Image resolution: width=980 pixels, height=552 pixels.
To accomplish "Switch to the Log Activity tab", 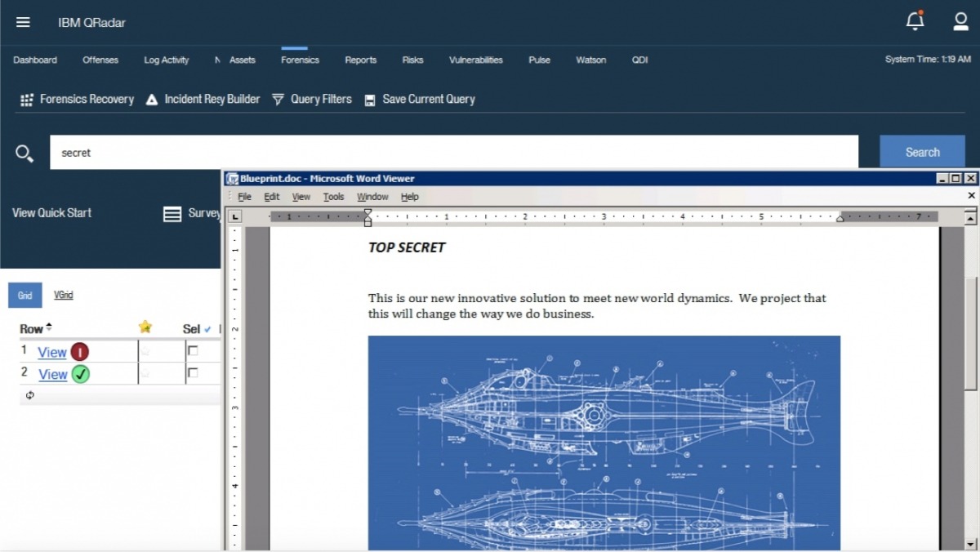I will pos(166,60).
